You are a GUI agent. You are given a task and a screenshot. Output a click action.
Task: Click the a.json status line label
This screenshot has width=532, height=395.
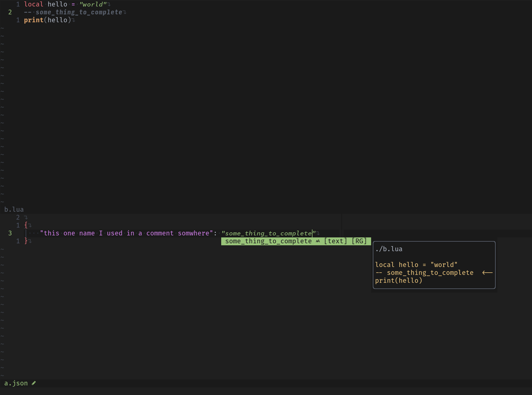pos(16,383)
